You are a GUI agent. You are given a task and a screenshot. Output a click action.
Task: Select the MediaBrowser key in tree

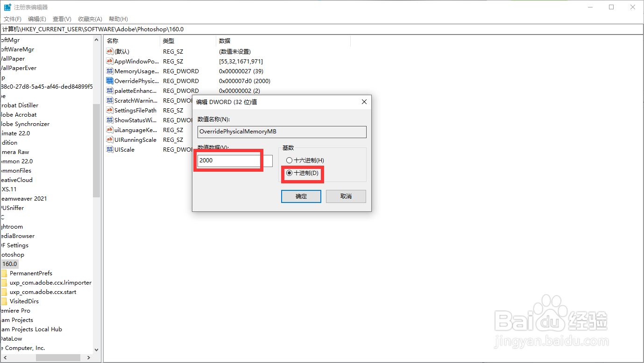(x=17, y=236)
